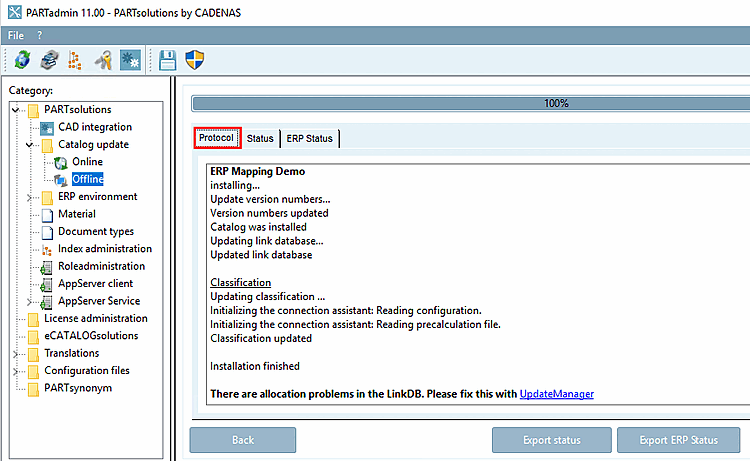Click the CAD integration icon in tree
The image size is (750, 461).
[x=47, y=128]
